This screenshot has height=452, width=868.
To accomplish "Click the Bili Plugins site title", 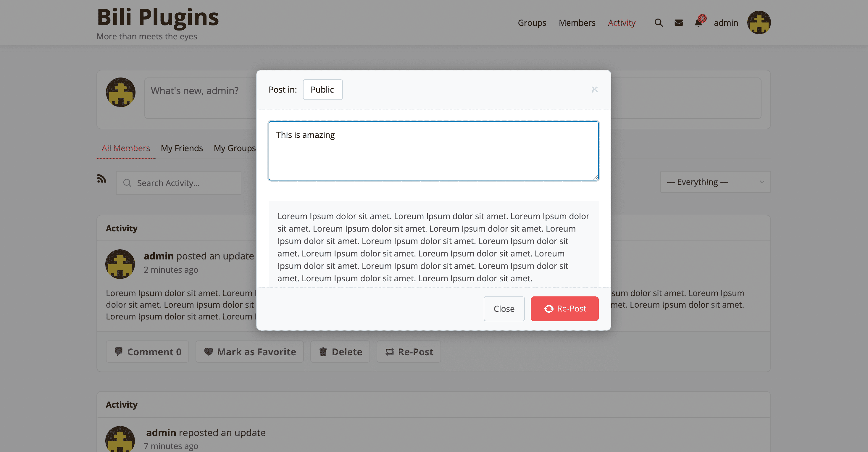I will click(x=158, y=17).
